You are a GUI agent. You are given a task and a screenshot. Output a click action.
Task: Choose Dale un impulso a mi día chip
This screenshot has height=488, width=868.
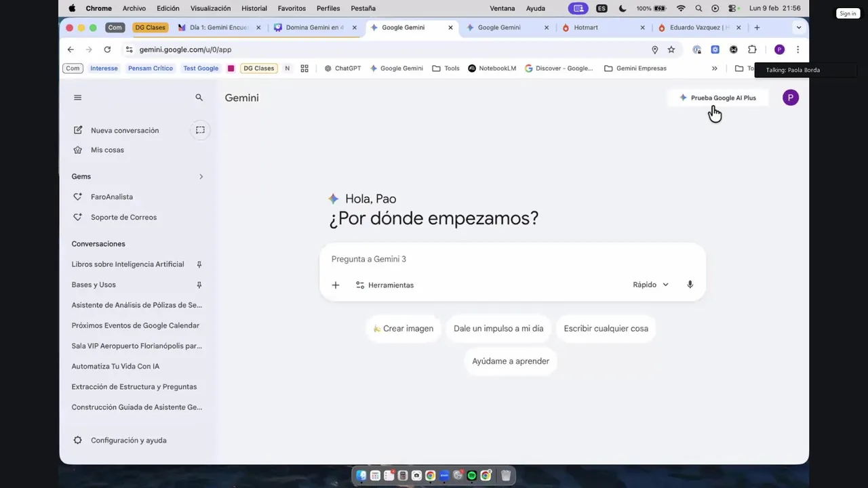click(498, 329)
